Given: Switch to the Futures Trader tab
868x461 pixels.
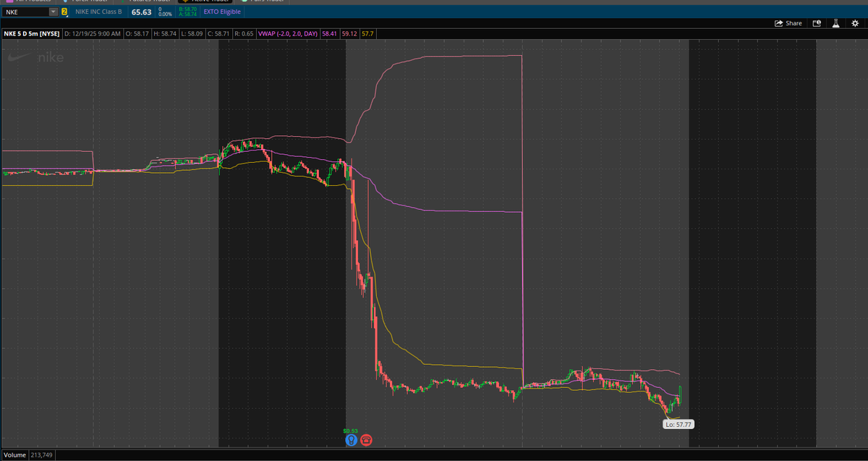Looking at the screenshot, I should click(x=145, y=2).
